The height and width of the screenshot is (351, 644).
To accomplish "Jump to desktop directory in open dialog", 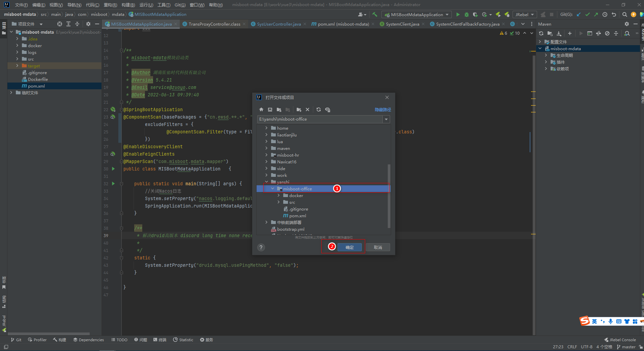I will pyautogui.click(x=270, y=109).
